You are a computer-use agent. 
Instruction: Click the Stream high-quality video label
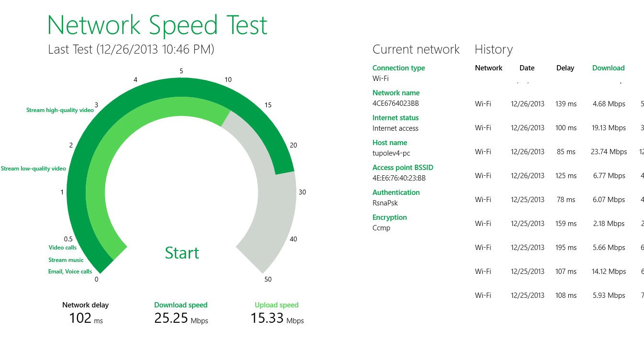(60, 110)
